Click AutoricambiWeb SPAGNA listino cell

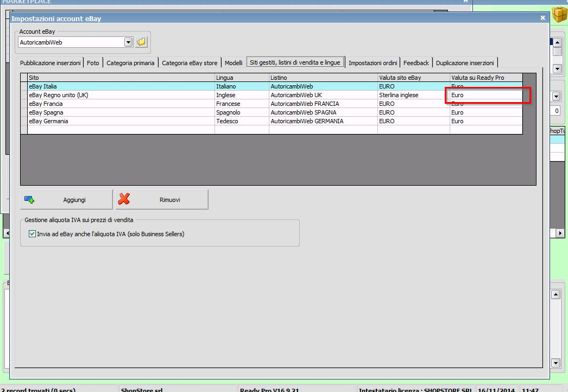click(x=323, y=112)
